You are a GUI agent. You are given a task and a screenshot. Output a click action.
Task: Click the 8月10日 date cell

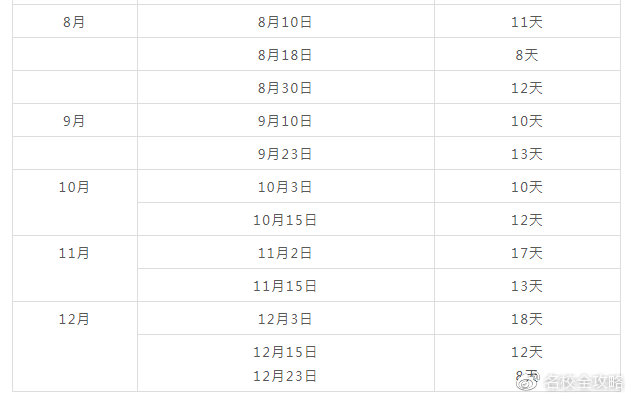pos(286,21)
